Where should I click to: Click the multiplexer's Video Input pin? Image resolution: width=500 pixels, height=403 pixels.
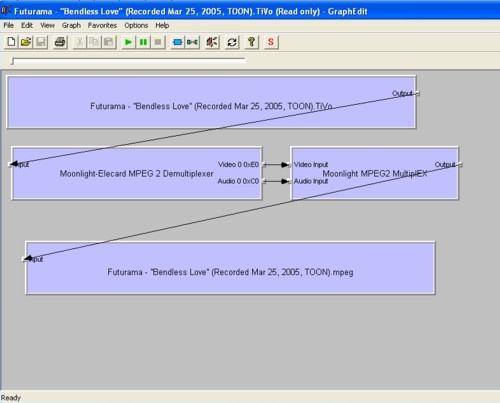(289, 165)
